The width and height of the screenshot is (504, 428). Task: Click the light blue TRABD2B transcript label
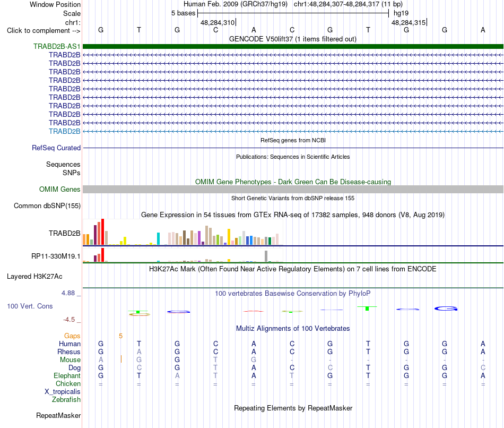tap(64, 131)
